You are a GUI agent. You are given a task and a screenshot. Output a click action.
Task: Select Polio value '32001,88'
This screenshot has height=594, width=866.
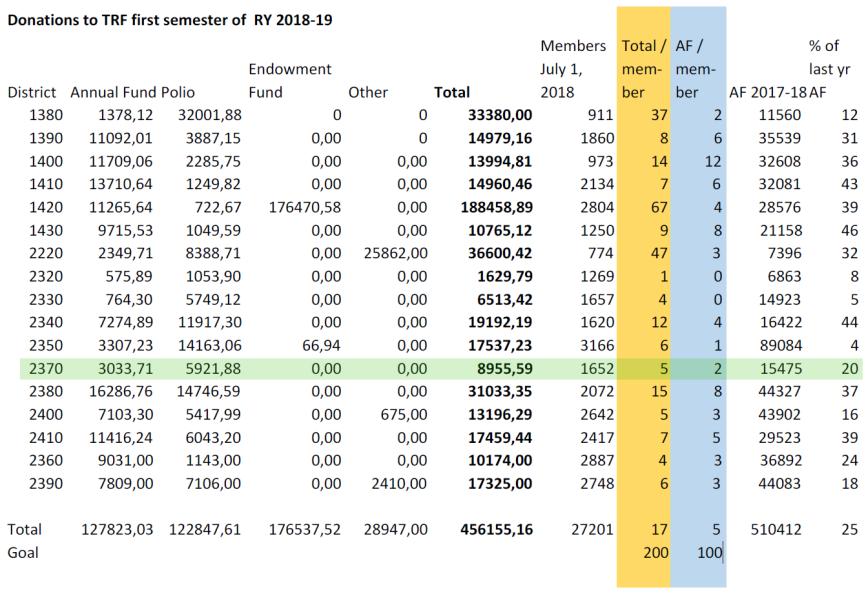point(209,115)
